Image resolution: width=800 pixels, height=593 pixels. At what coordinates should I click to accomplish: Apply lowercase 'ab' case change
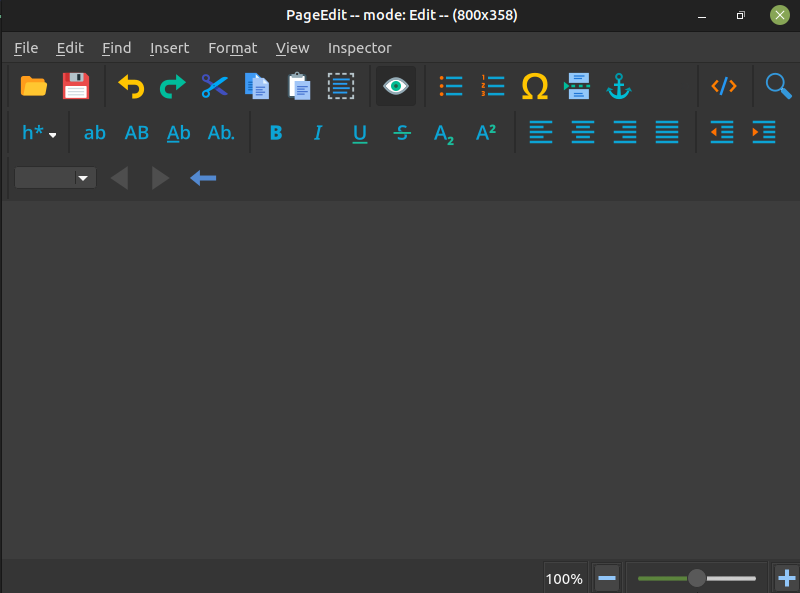[94, 133]
